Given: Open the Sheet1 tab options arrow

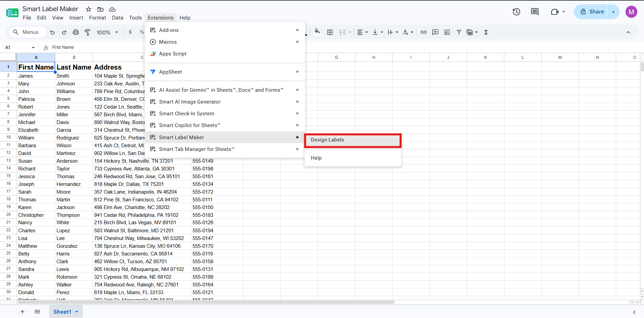Looking at the screenshot, I should [x=77, y=312].
